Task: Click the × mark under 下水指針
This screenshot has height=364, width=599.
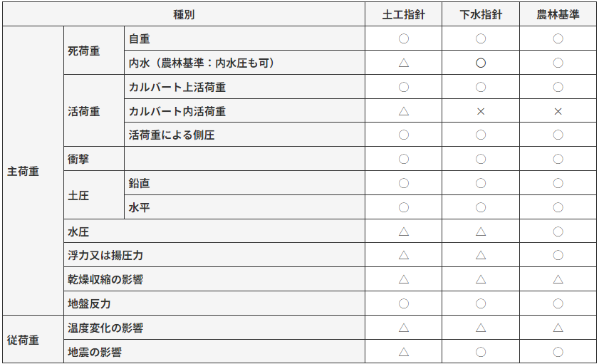Action: point(481,112)
